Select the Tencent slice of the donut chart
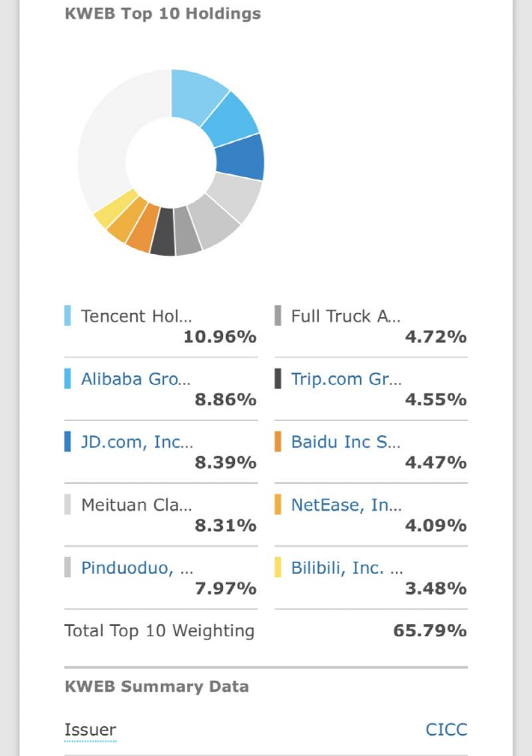 coord(195,95)
